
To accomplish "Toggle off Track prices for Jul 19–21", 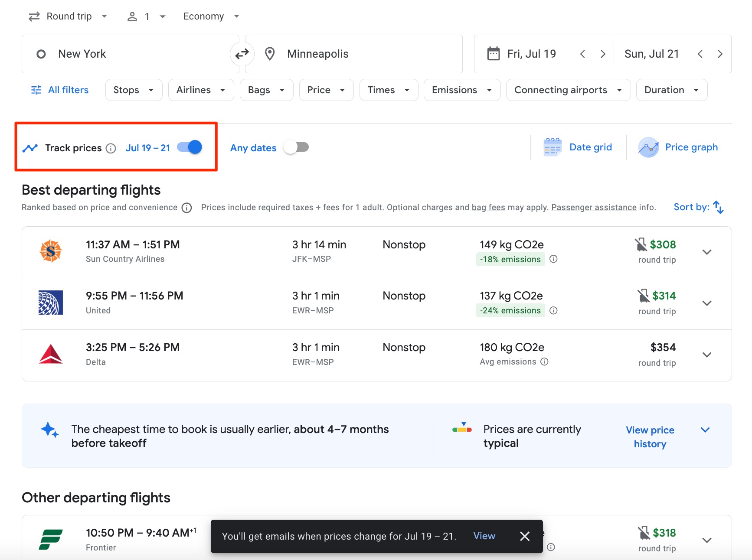I will click(189, 147).
